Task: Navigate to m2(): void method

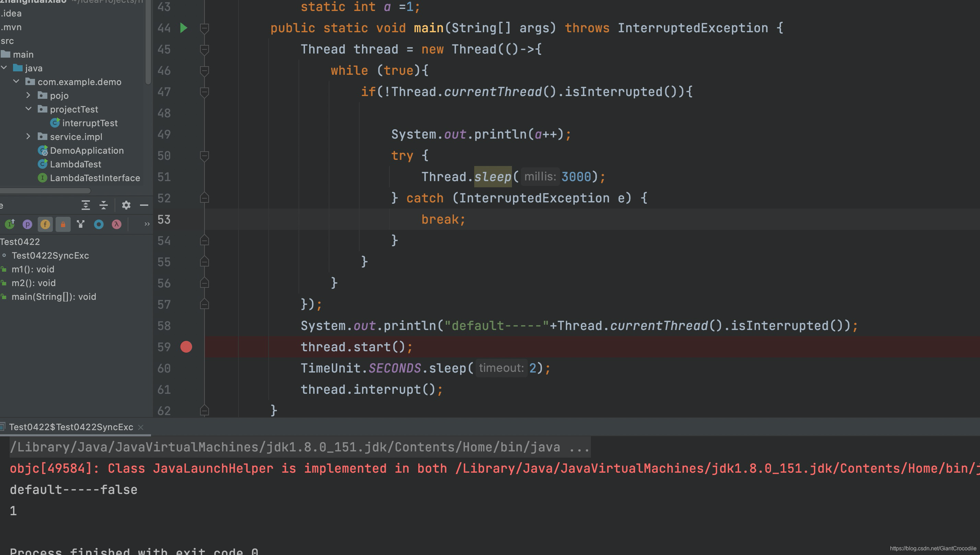Action: 34,283
